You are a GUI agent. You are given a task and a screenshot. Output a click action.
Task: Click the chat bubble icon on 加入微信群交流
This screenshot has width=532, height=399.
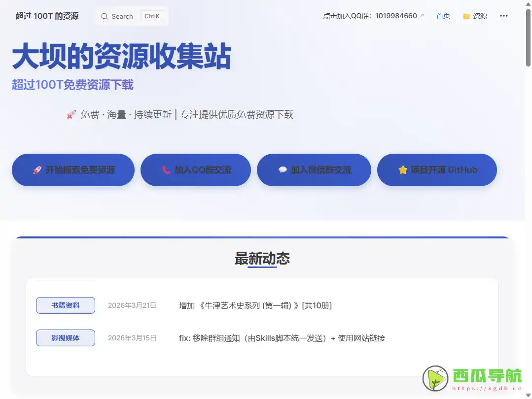[x=283, y=169]
